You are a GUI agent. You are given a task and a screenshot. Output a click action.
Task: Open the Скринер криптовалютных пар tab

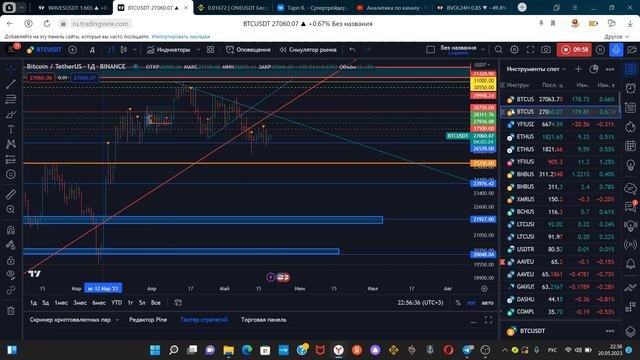[70, 320]
